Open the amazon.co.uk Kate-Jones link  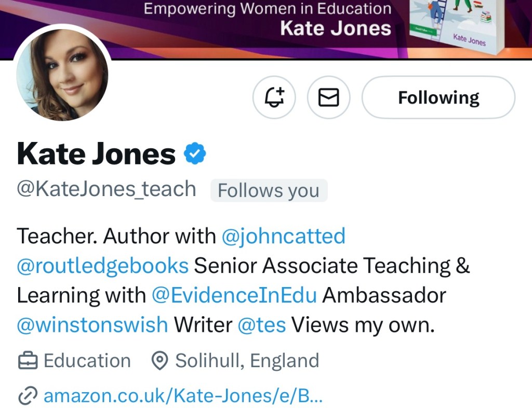pyautogui.click(x=183, y=396)
